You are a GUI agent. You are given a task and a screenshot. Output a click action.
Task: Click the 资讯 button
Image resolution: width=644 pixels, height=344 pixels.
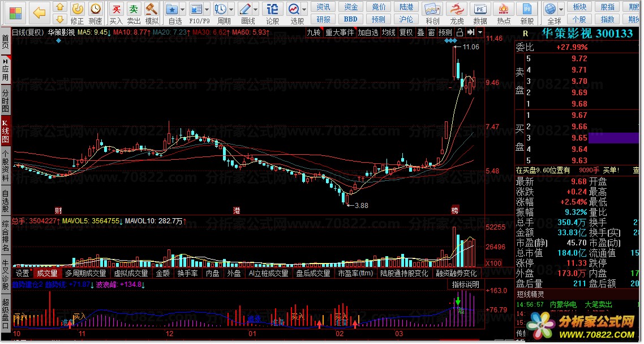click(x=323, y=7)
